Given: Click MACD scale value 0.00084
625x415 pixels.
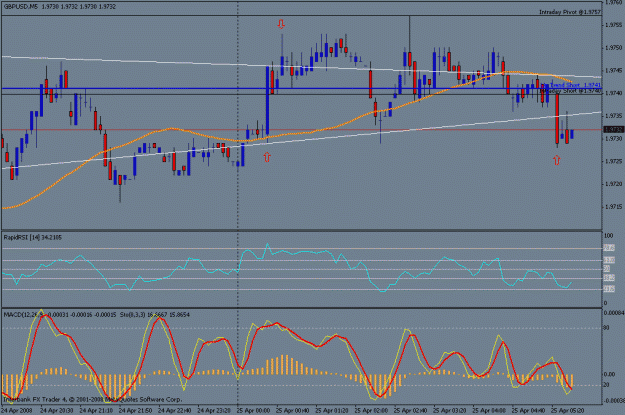Looking at the screenshot, I should click(x=614, y=313).
